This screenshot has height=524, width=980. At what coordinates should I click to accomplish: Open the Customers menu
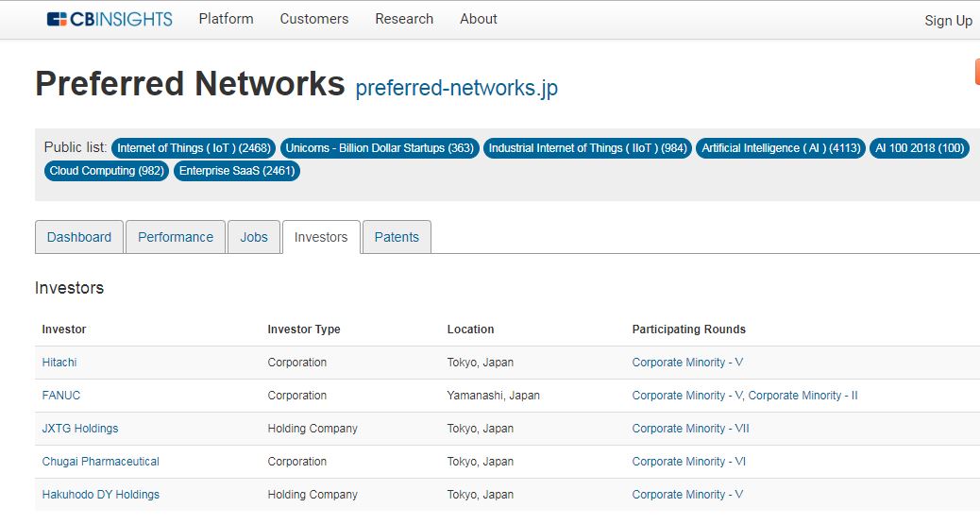pyautogui.click(x=314, y=19)
